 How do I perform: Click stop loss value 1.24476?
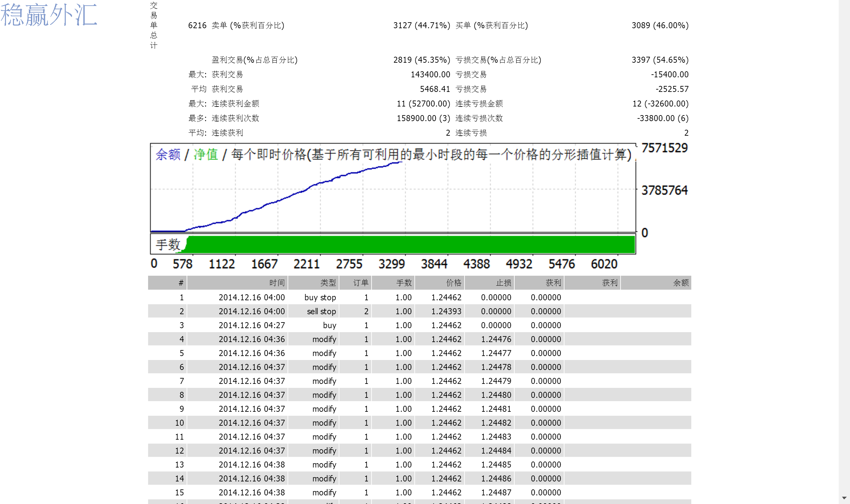496,339
